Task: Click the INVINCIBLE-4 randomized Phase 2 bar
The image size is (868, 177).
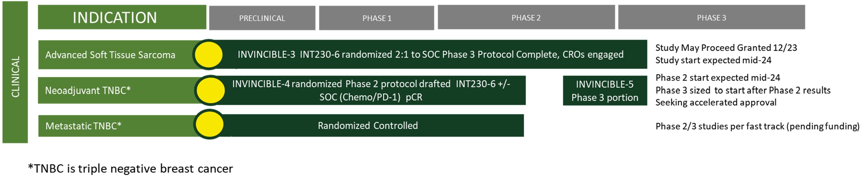Action: click(x=371, y=90)
